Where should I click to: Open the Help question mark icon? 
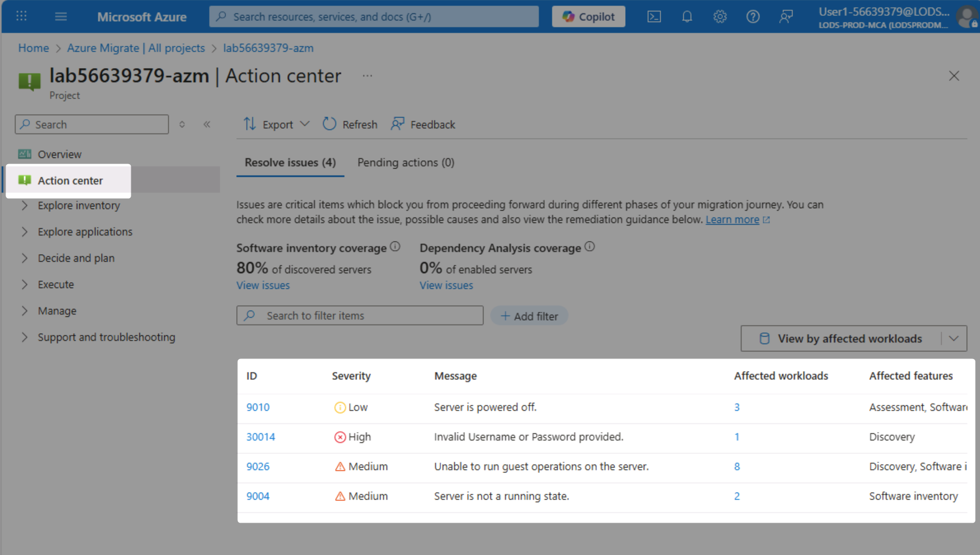click(x=753, y=16)
